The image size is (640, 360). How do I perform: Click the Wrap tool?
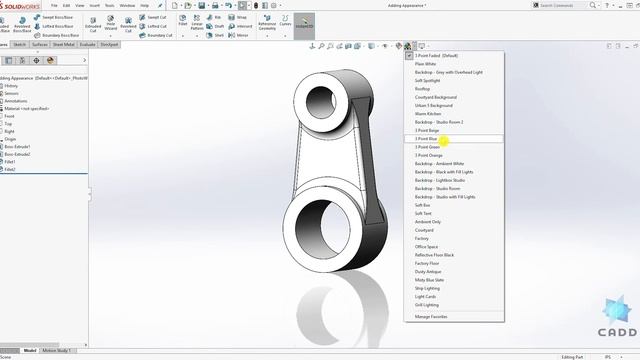click(238, 17)
